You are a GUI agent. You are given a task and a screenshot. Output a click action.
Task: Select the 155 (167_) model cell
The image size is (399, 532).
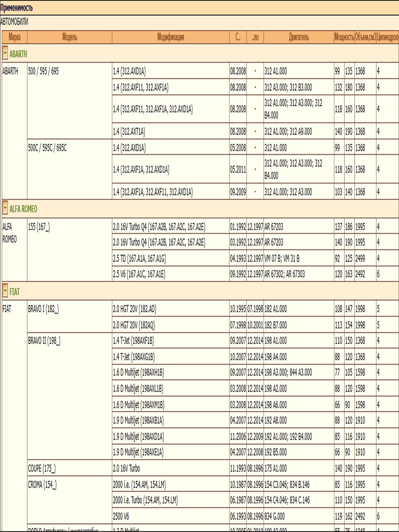tap(39, 227)
